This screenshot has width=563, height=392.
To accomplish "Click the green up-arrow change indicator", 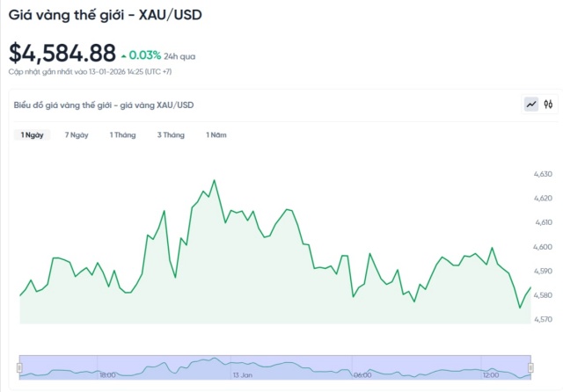I will 124,56.
